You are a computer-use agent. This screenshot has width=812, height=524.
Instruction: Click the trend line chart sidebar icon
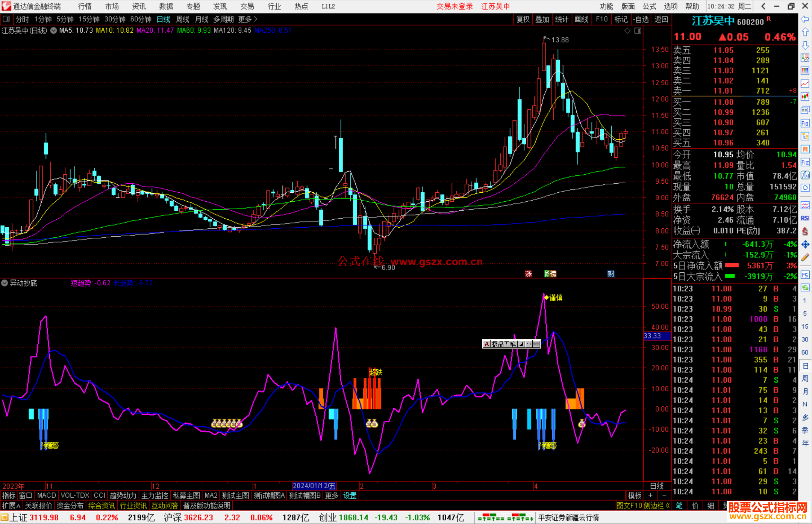click(x=805, y=84)
